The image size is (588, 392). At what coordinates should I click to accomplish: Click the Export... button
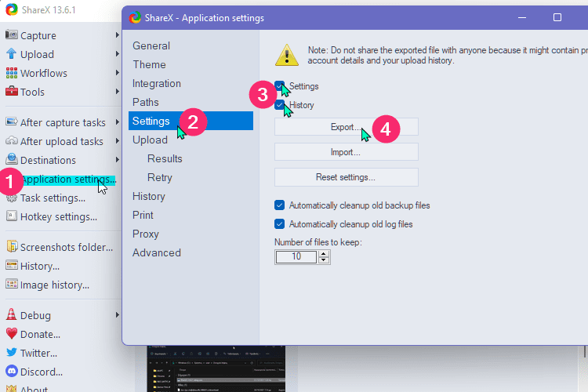click(x=346, y=127)
